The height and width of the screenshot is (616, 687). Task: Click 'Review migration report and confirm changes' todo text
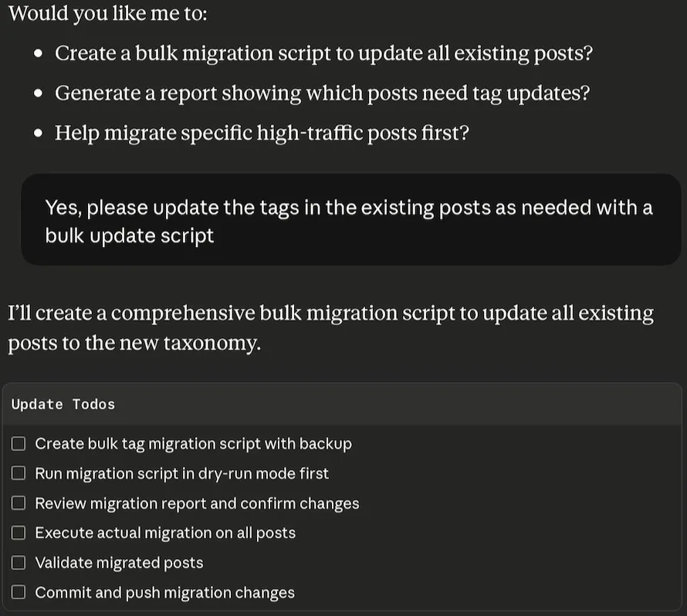click(197, 503)
